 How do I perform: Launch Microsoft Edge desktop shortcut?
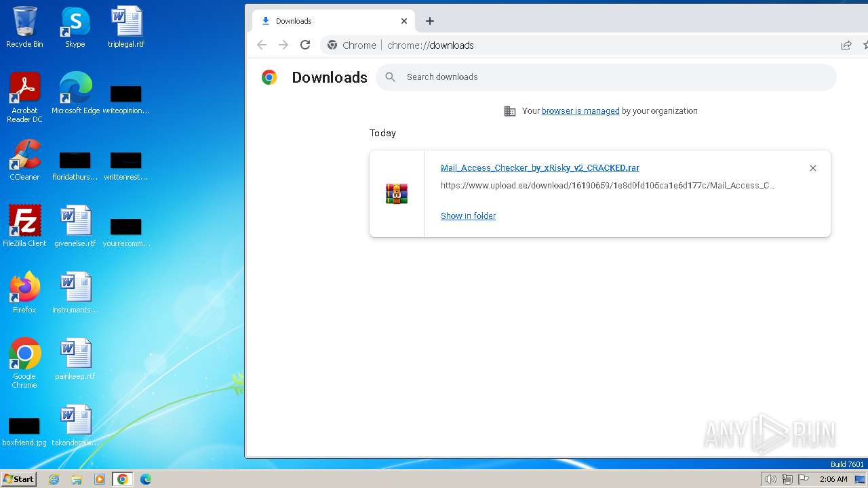point(75,93)
